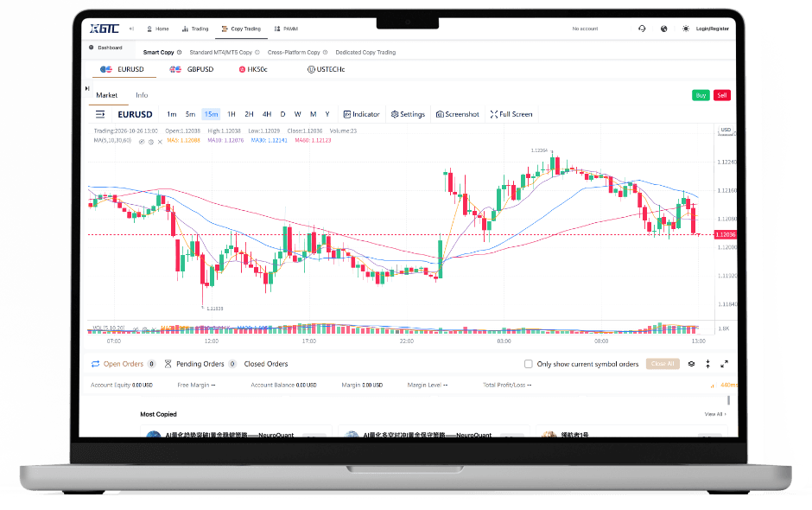Image resolution: width=812 pixels, height=510 pixels.
Task: Click the USD price axis label
Action: pyautogui.click(x=726, y=130)
